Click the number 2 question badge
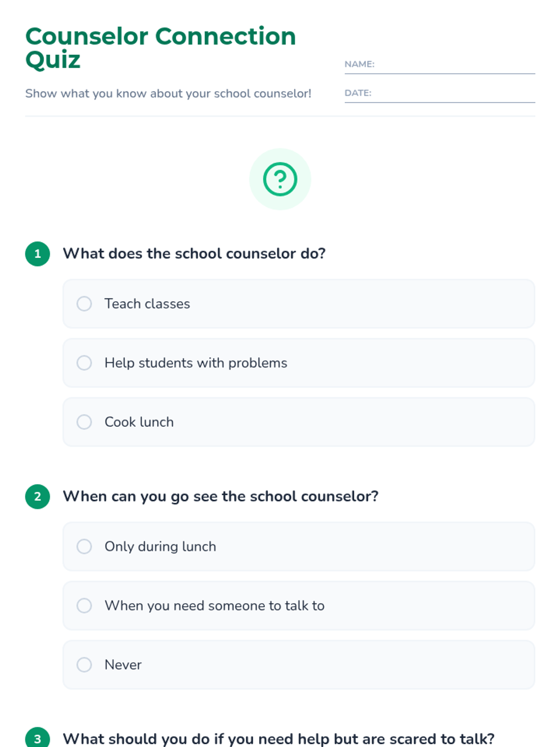The height and width of the screenshot is (747, 560). coord(38,497)
